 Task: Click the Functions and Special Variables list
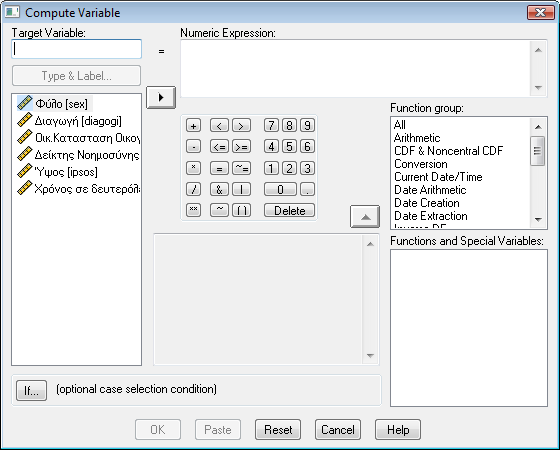[x=469, y=328]
